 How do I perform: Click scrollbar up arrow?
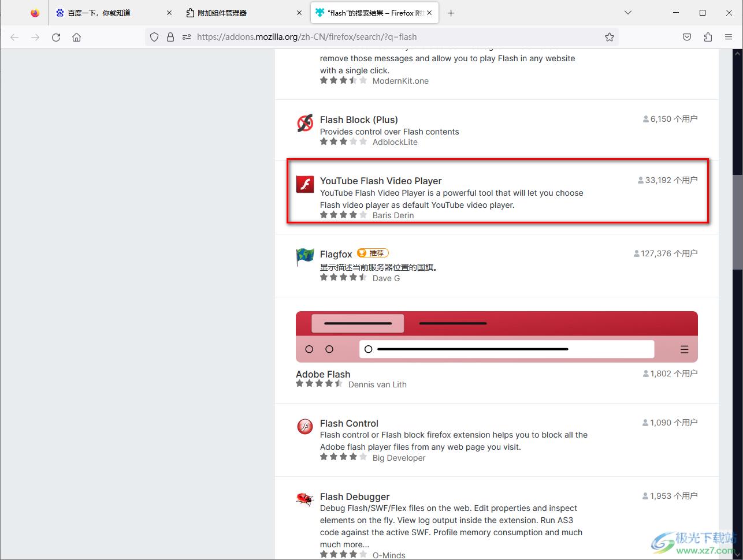point(738,54)
